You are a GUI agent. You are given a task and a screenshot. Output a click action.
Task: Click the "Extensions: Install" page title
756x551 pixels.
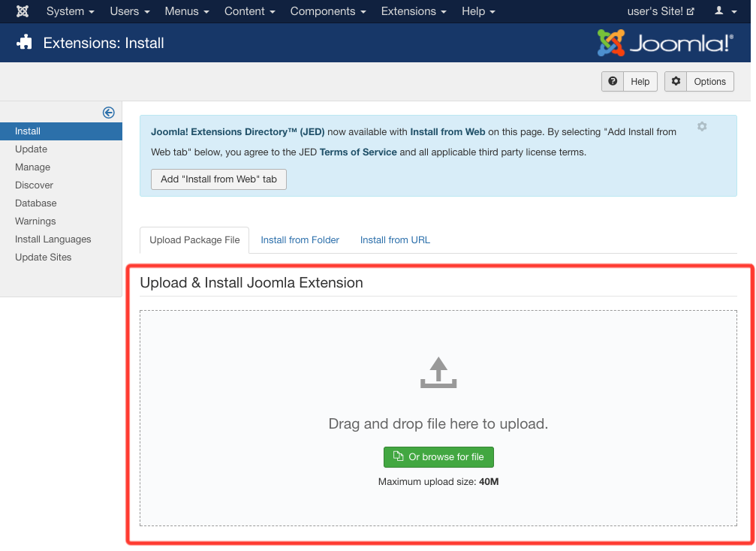coord(104,43)
